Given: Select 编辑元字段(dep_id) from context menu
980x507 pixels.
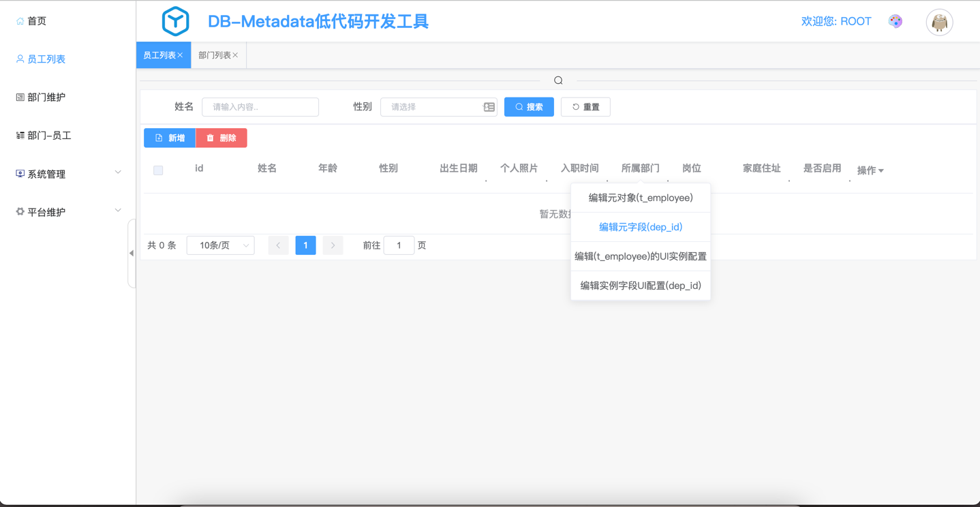Looking at the screenshot, I should (640, 227).
